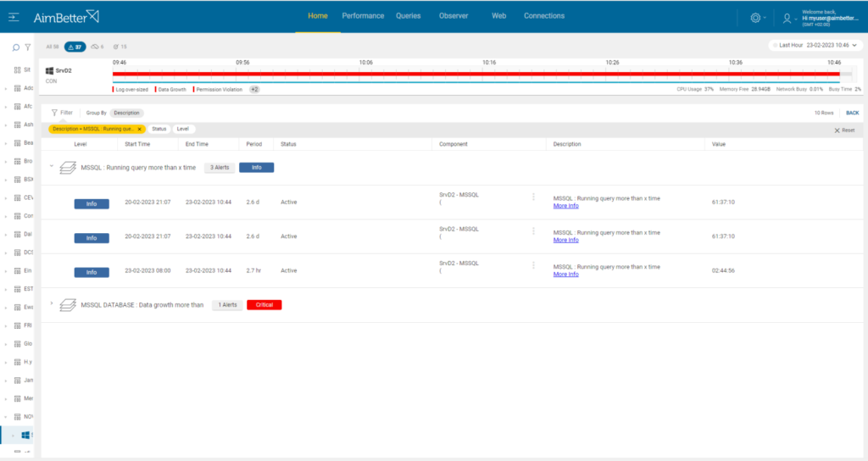Open options menu for the 2.7 hr alert row

(534, 265)
